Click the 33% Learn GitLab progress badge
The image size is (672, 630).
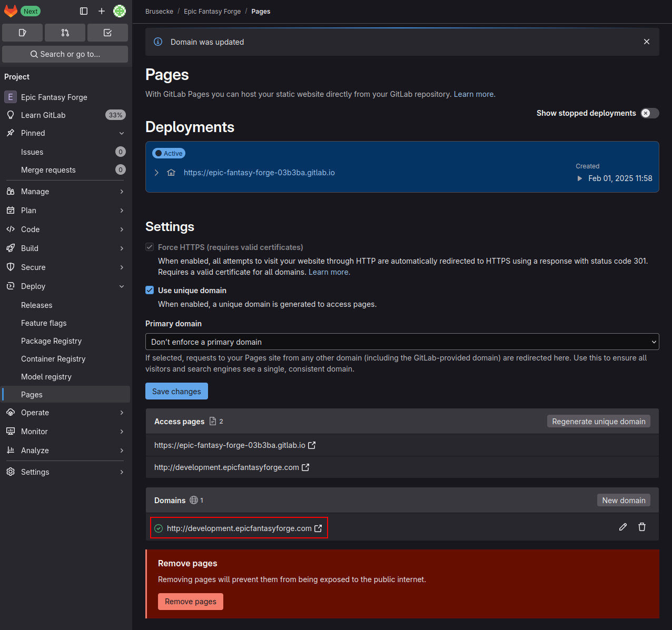tap(115, 115)
